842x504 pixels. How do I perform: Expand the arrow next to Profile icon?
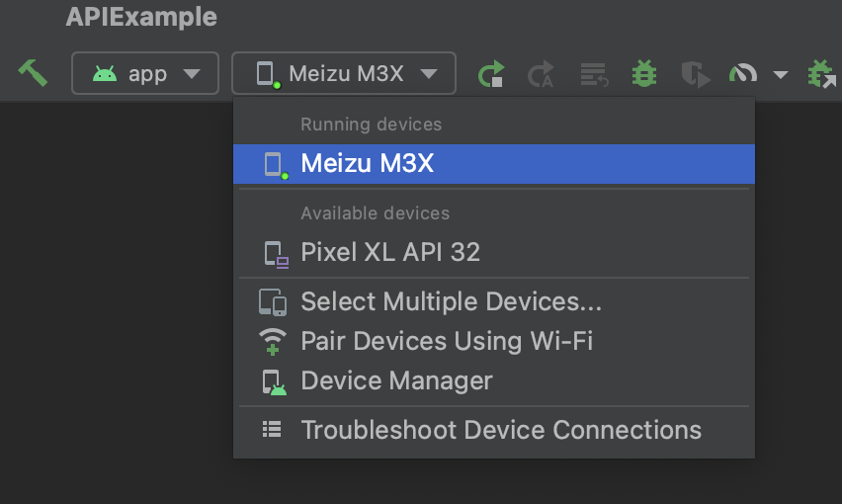coord(781,74)
